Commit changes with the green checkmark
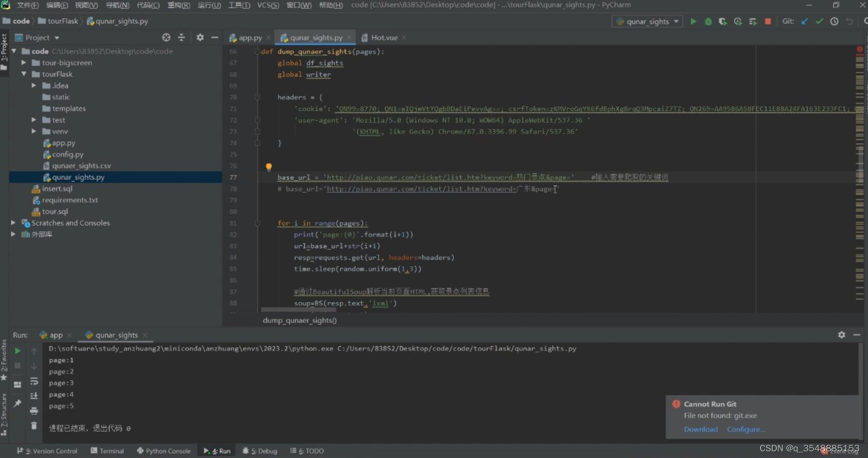Image resolution: width=868 pixels, height=458 pixels. tap(820, 21)
